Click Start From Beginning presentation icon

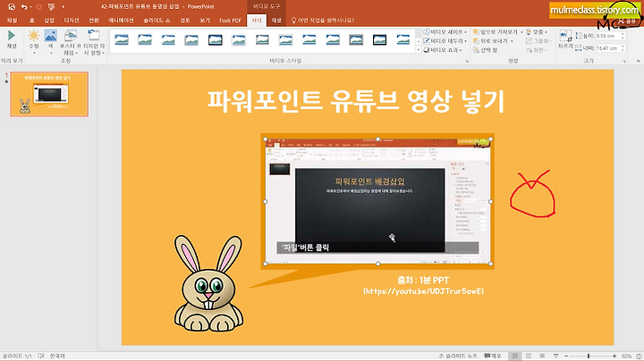coord(51,6)
